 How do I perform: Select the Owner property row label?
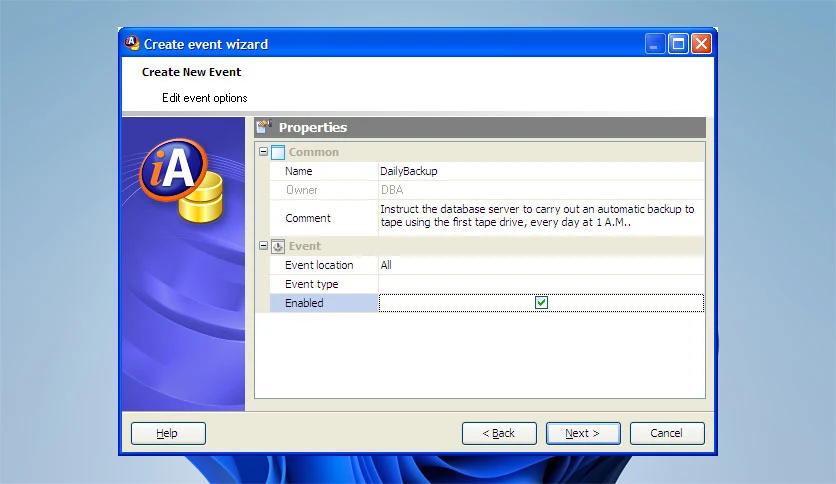tap(324, 190)
